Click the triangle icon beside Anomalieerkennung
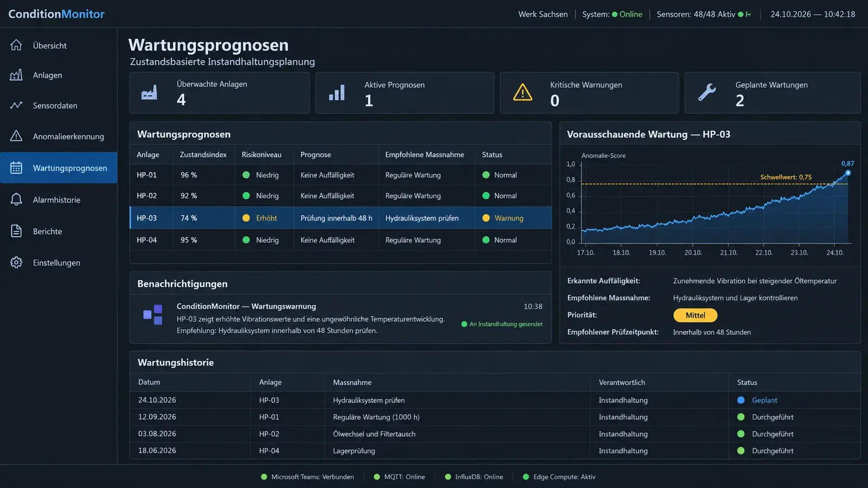868x488 pixels. click(x=16, y=136)
